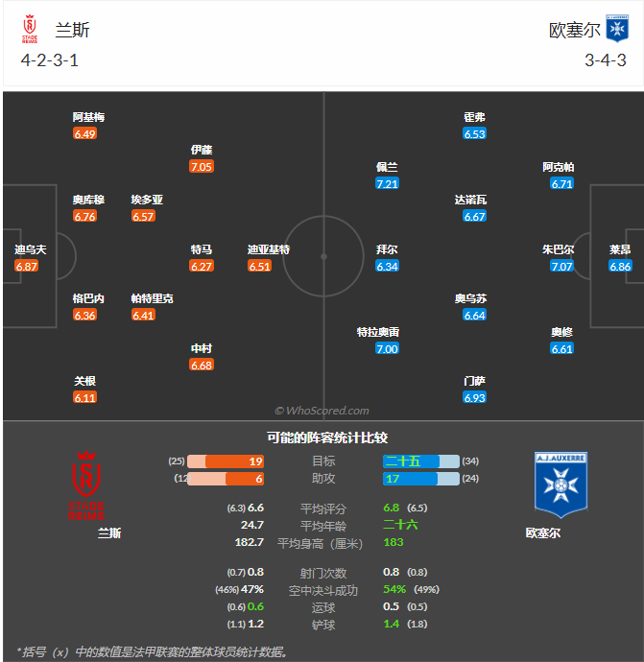Open player 中村's profile
The height and width of the screenshot is (662, 644).
click(202, 348)
